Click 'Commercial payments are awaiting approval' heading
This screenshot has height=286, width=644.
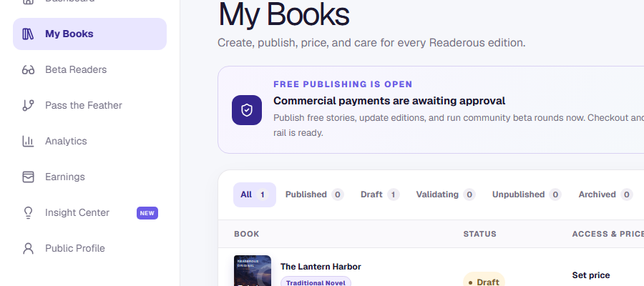coord(389,101)
